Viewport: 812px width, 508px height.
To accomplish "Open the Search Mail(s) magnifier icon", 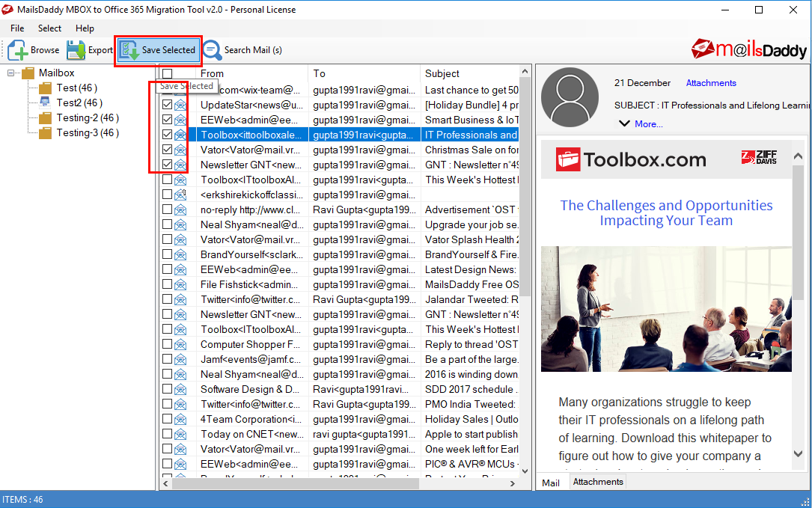I will (x=213, y=50).
